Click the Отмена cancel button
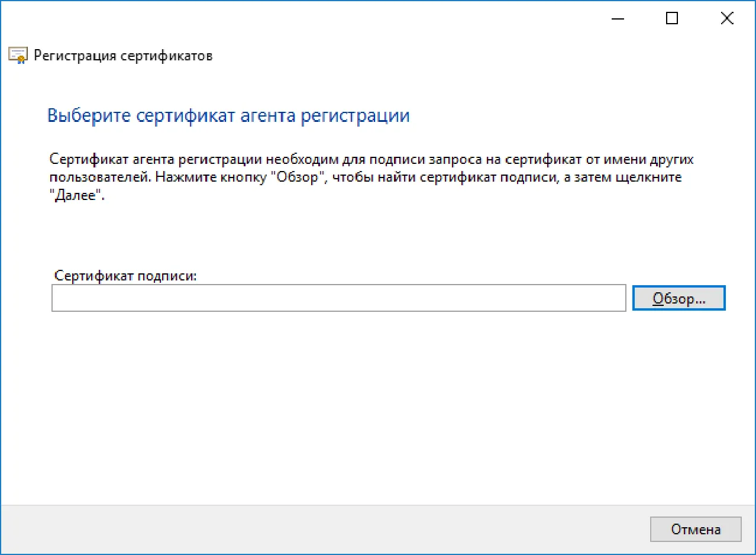756x555 pixels. coord(696,530)
